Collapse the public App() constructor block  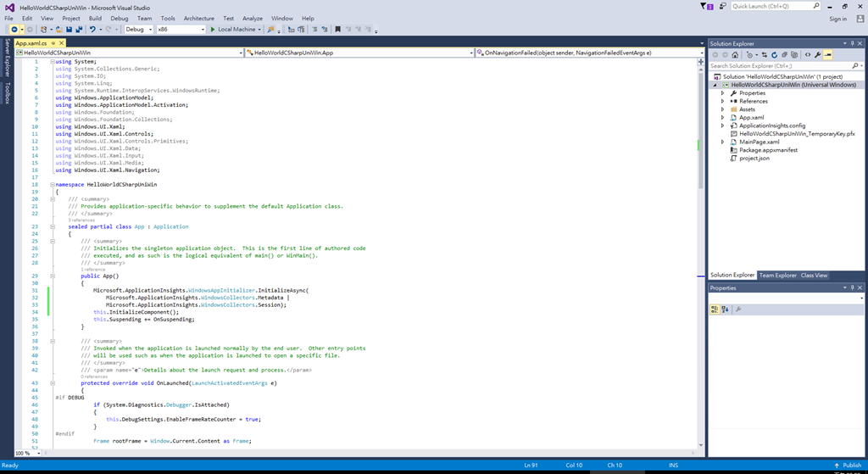pos(53,276)
